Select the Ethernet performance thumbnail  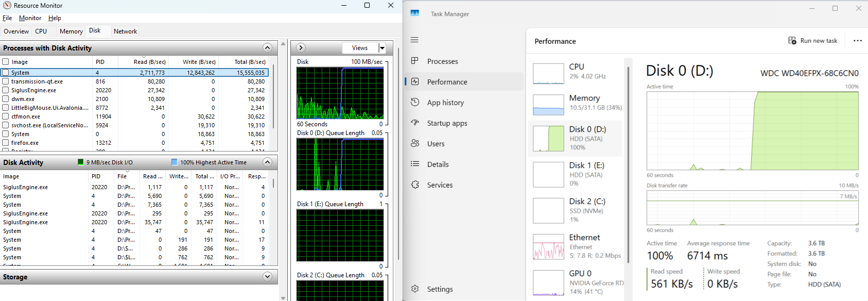pos(549,246)
